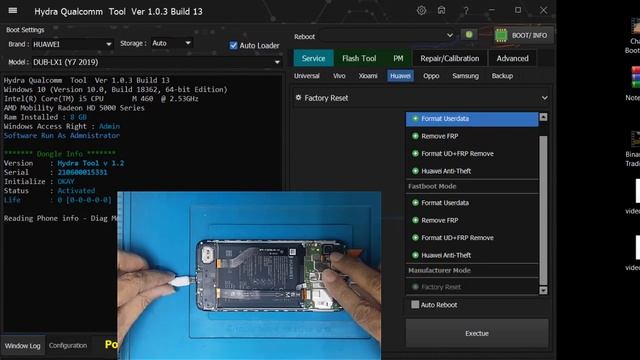Image resolution: width=640 pixels, height=360 pixels.
Task: Click the Boot Settings label
Action: pos(25,30)
